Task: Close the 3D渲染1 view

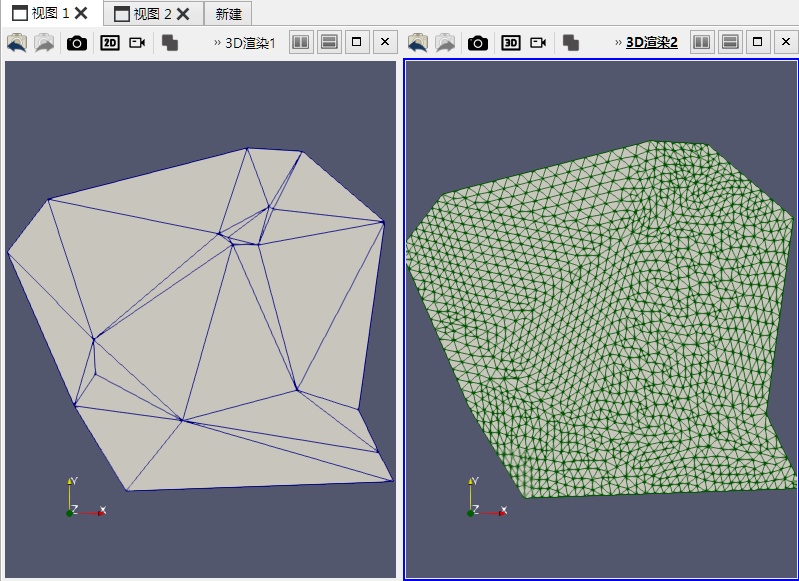Action: [x=385, y=42]
